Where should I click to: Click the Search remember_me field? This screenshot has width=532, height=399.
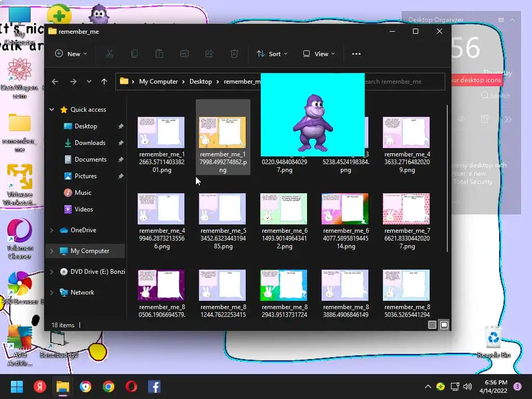[404, 82]
